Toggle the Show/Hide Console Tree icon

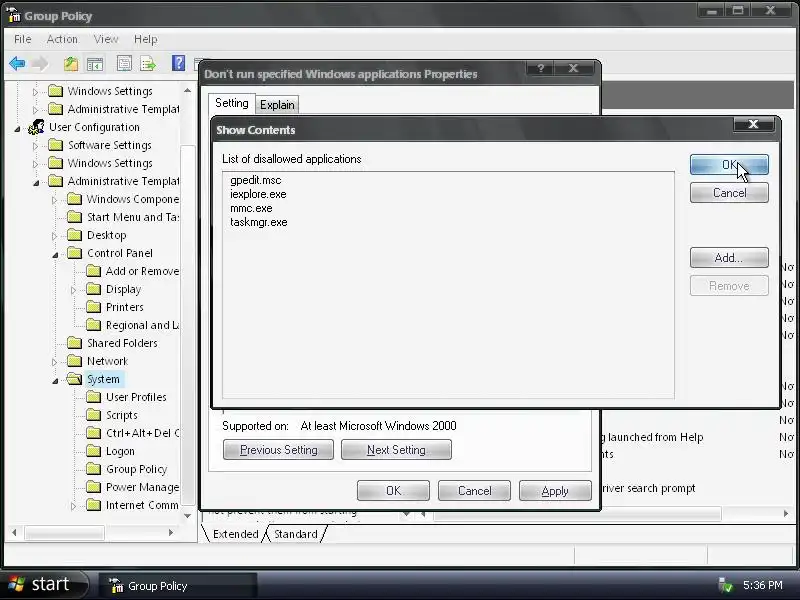pyautogui.click(x=95, y=64)
